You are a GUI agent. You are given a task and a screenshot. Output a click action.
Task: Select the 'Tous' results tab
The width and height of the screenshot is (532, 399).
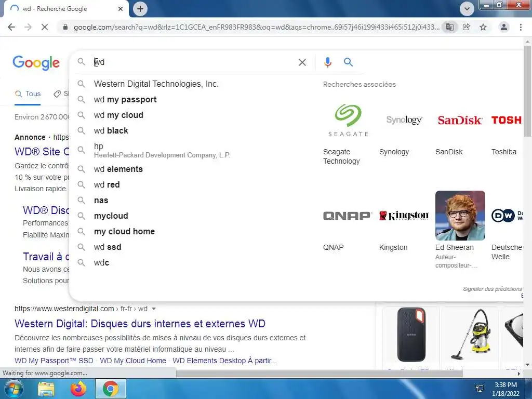click(x=28, y=94)
